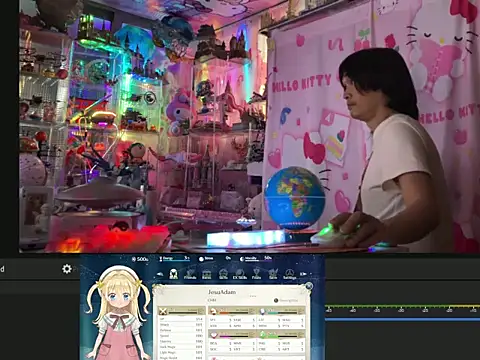Select the HP stat row
This screenshot has height=360, width=480.
point(181,319)
